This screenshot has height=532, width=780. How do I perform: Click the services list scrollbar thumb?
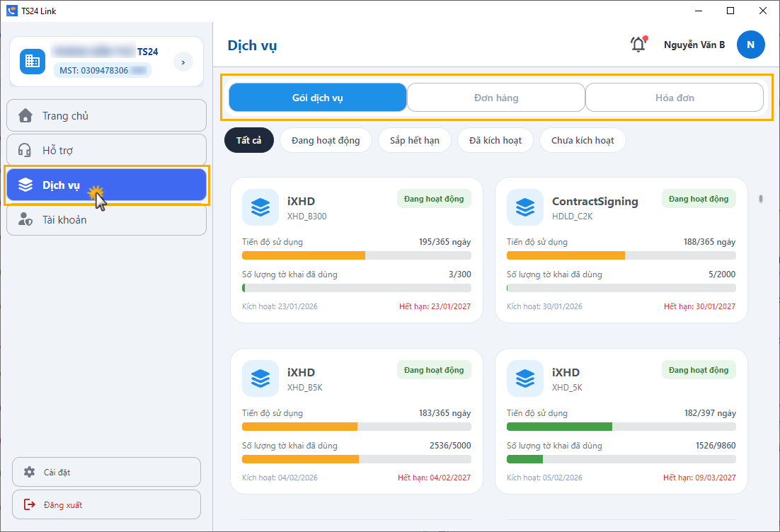point(761,199)
